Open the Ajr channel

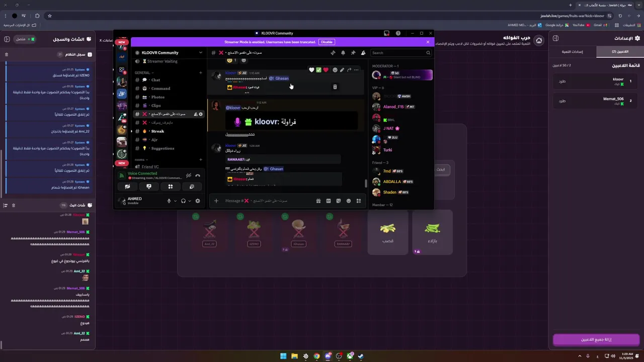168,140
